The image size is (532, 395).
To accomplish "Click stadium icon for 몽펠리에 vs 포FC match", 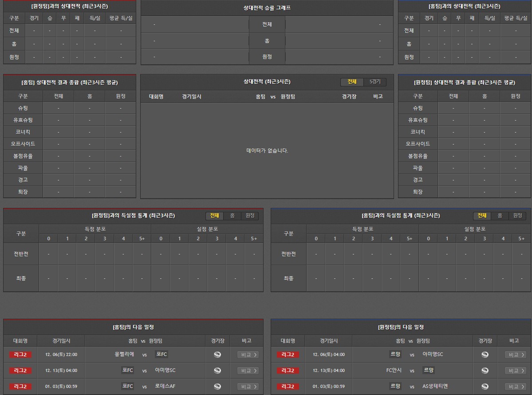I will [217, 355].
